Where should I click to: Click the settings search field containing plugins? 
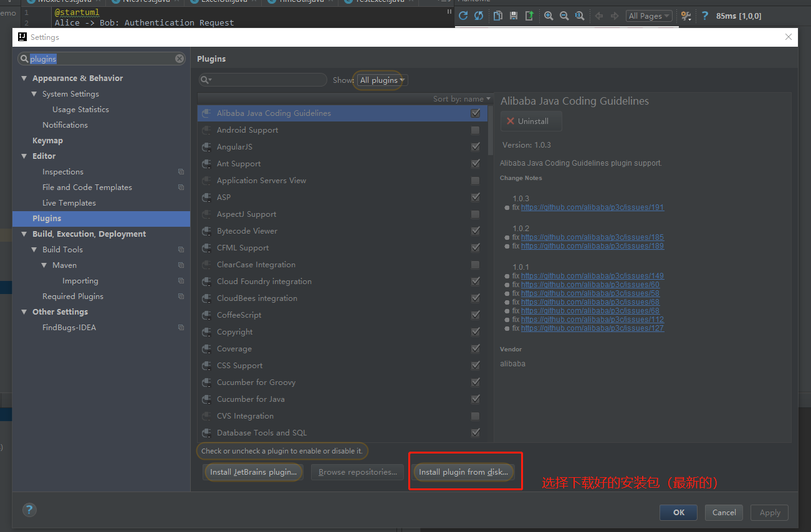click(101, 59)
